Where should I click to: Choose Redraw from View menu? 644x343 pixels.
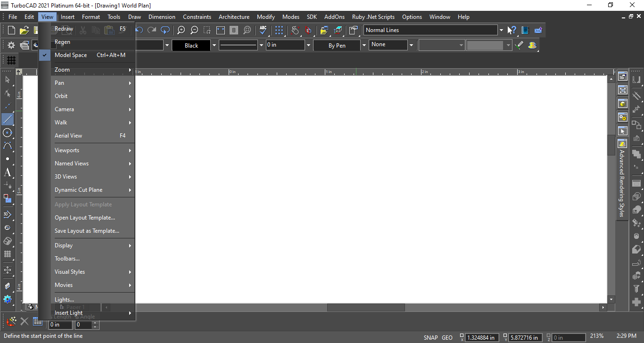(87, 29)
